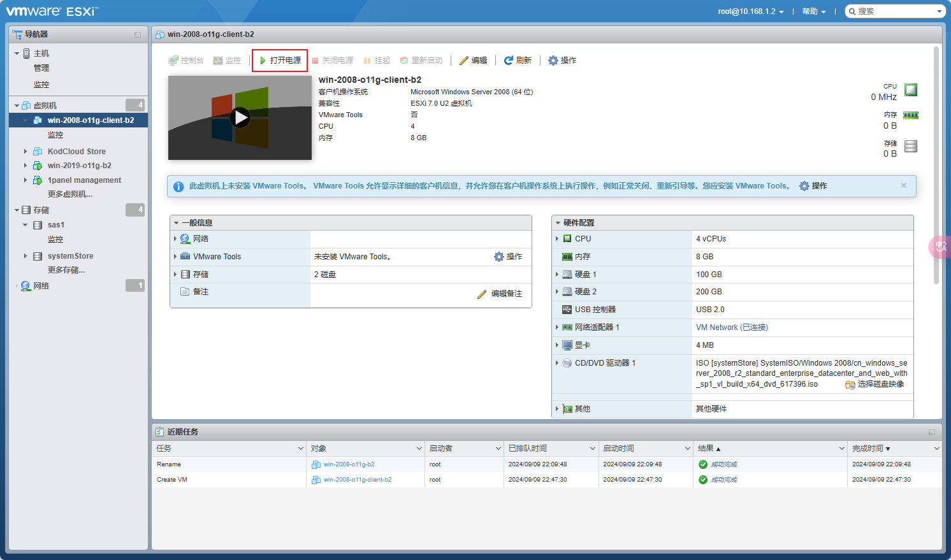This screenshot has height=560, width=951.
Task: Click the 监控 monitor toolbar button
Action: pos(227,61)
